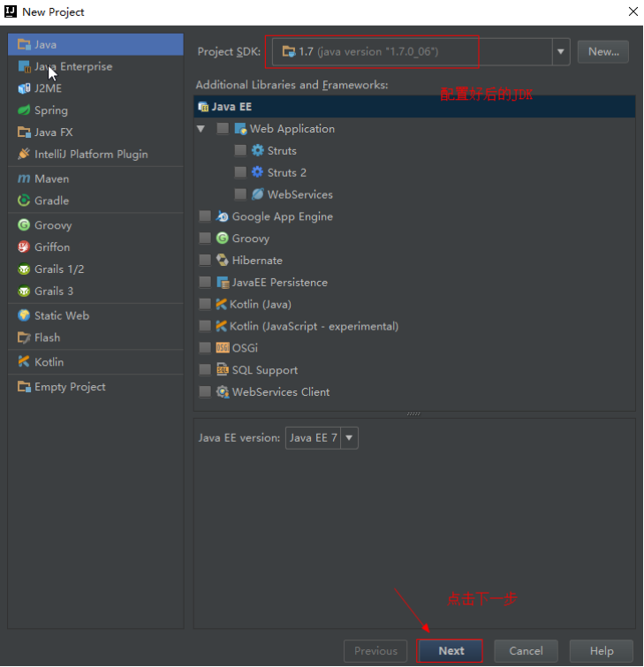Click the J2ME icon in sidebar
Viewport: 644px width, 667px height.
[x=24, y=88]
